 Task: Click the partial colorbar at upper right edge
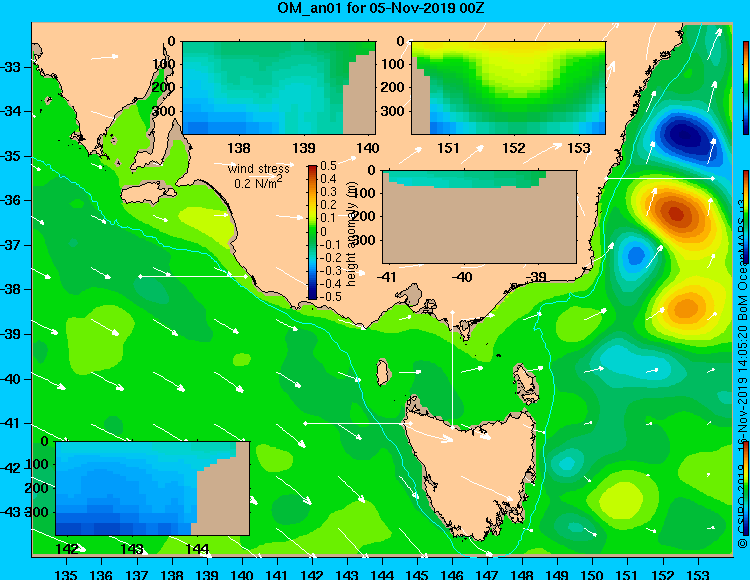[746, 88]
